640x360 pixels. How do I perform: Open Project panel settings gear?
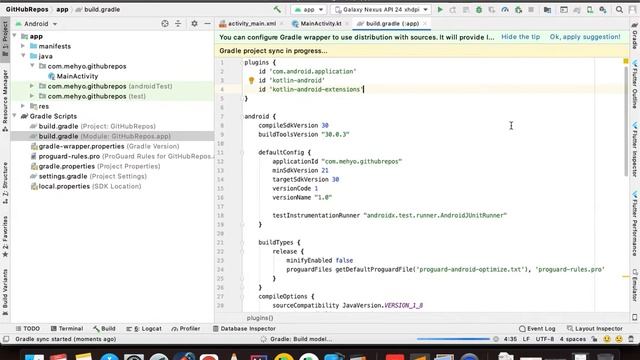coord(194,24)
